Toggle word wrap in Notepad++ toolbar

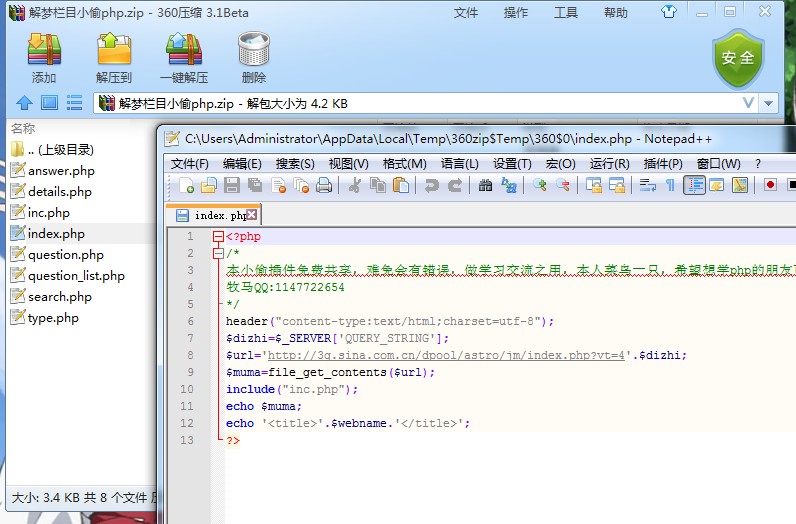[x=647, y=185]
